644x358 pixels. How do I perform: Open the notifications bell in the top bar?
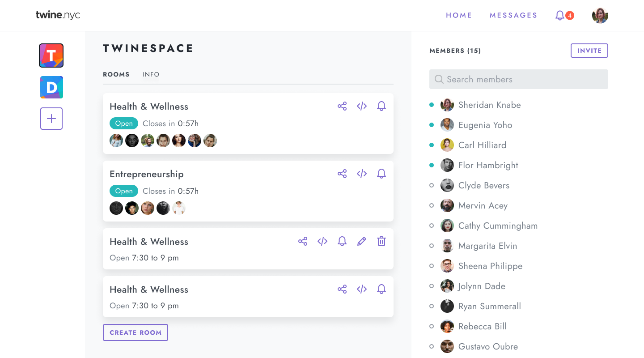pos(560,16)
